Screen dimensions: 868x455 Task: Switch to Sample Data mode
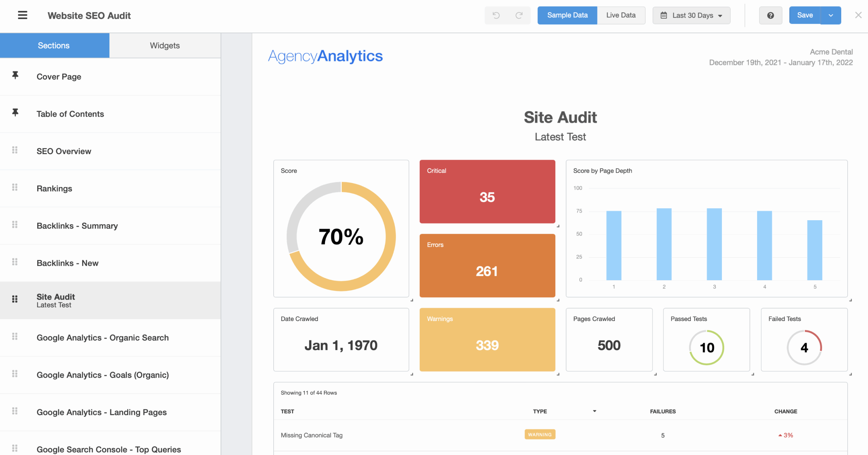click(x=567, y=15)
